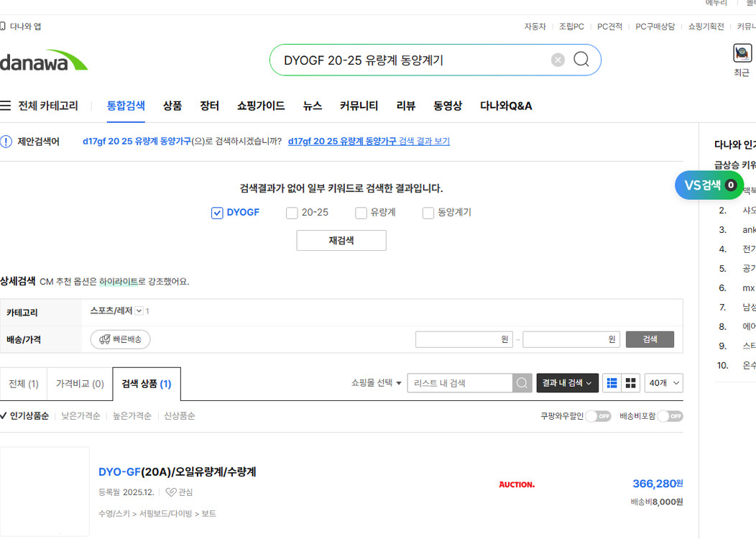This screenshot has height=539, width=756.
Task: Sort by 높은가격순
Action: (x=132, y=416)
